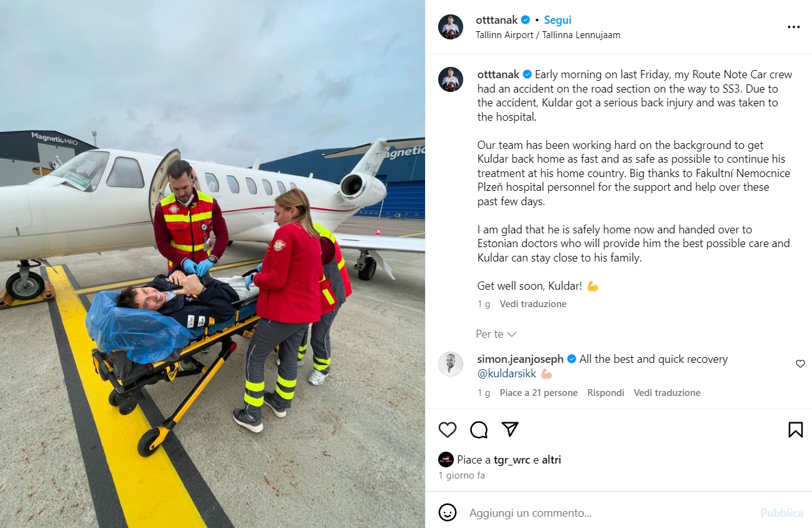
Task: Follow otttanak via Segui
Action: [x=558, y=20]
